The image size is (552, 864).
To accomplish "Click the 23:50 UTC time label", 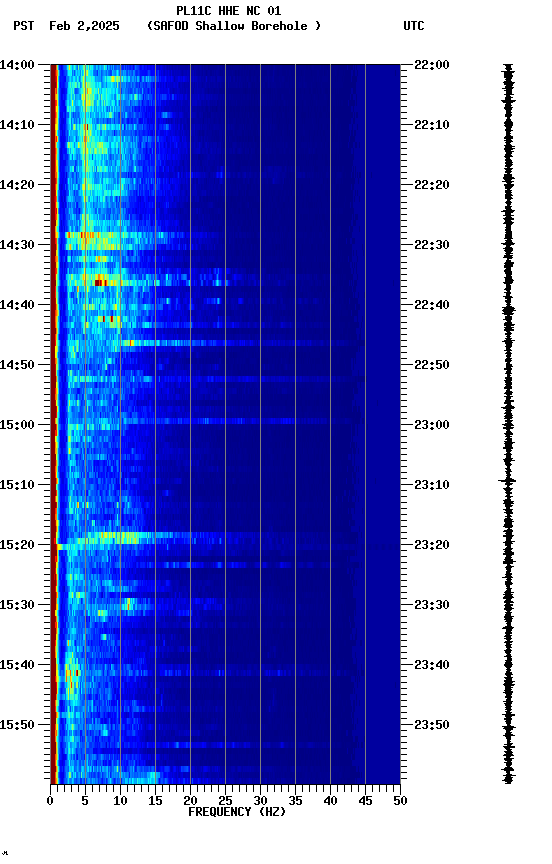I will pos(432,725).
